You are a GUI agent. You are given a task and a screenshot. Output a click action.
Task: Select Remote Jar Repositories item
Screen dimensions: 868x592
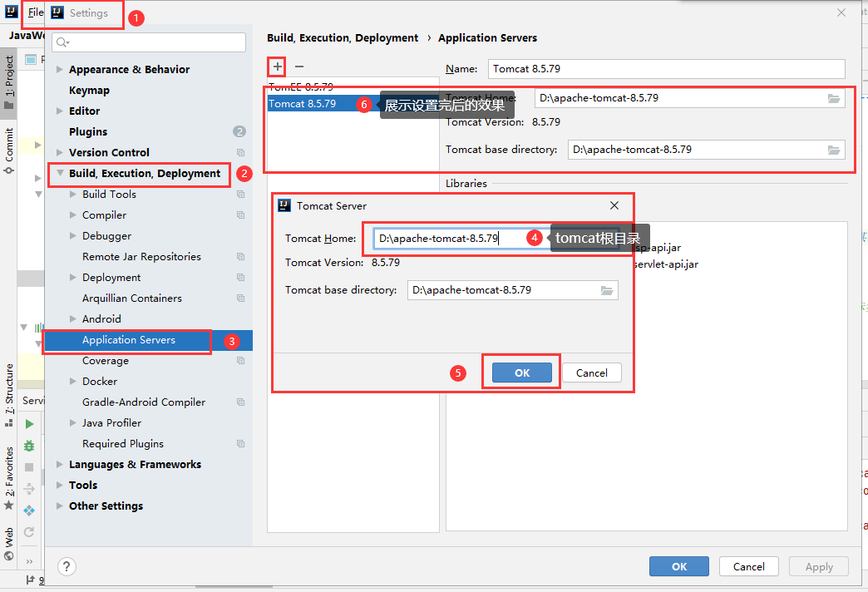coord(141,256)
